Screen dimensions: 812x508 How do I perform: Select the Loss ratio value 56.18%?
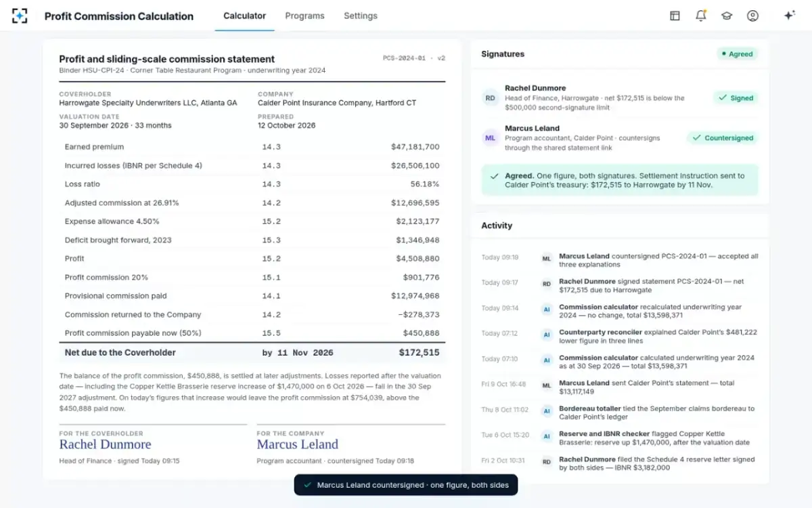click(x=424, y=184)
